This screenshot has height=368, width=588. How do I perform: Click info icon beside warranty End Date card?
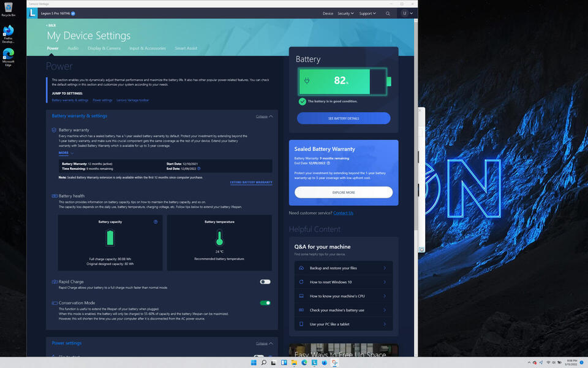(x=328, y=163)
